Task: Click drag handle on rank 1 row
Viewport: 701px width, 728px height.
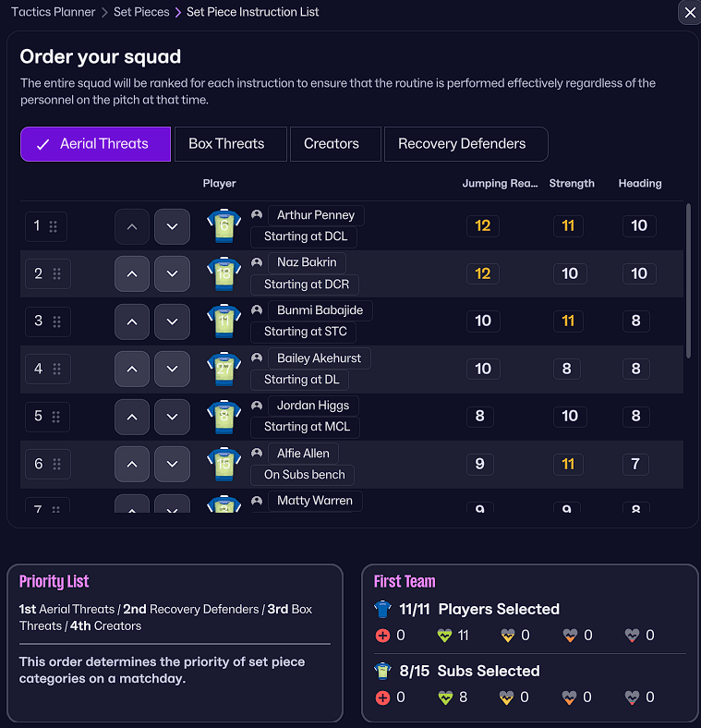Action: point(54,226)
